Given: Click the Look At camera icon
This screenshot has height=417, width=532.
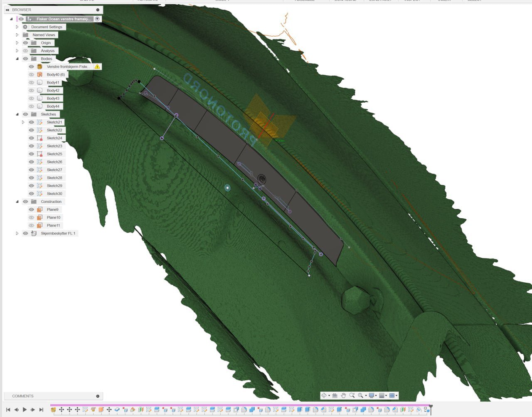Looking at the screenshot, I should coord(335,395).
